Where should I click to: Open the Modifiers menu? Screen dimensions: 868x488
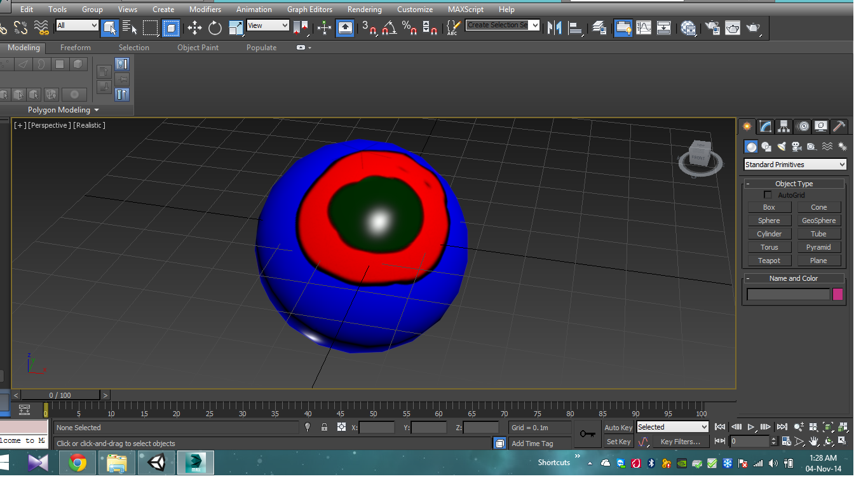[205, 10]
